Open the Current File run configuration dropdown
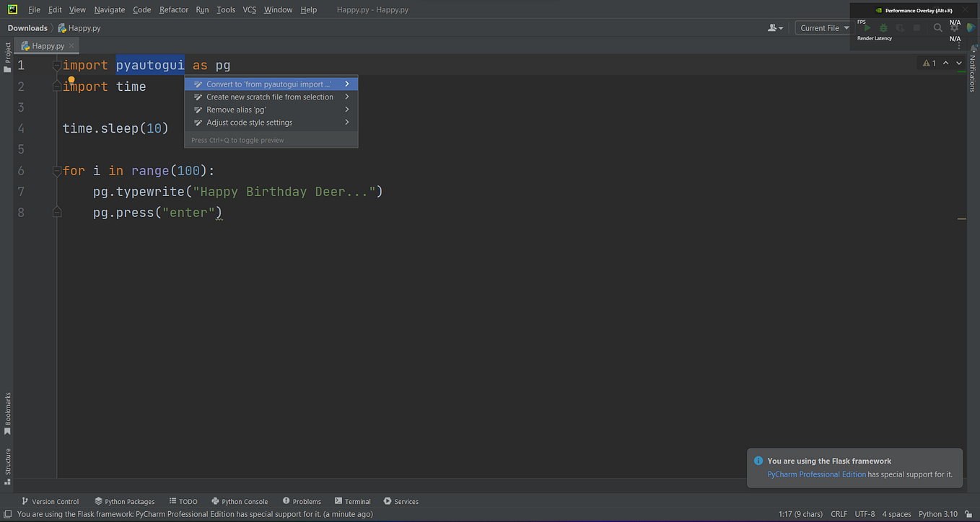Viewport: 980px width, 522px height. coord(822,27)
